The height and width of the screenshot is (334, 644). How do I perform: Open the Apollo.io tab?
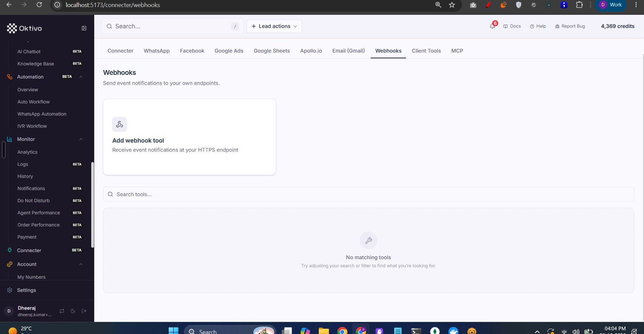click(x=311, y=51)
